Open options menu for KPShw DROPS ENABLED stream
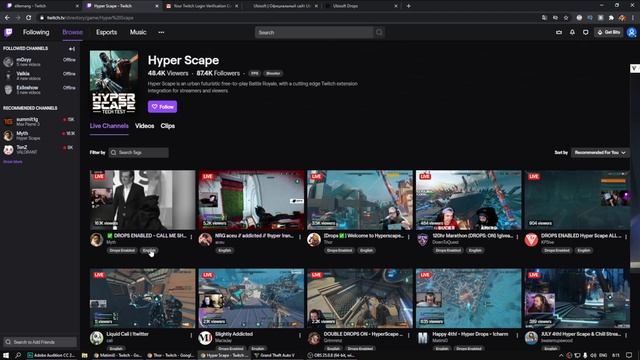This screenshot has height=360, width=640. click(626, 237)
